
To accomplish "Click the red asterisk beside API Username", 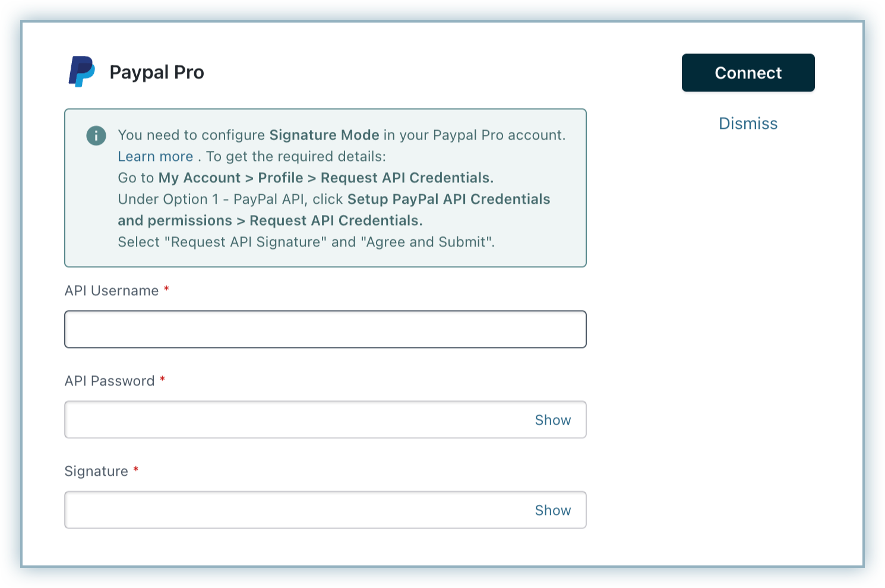I will 167,289.
